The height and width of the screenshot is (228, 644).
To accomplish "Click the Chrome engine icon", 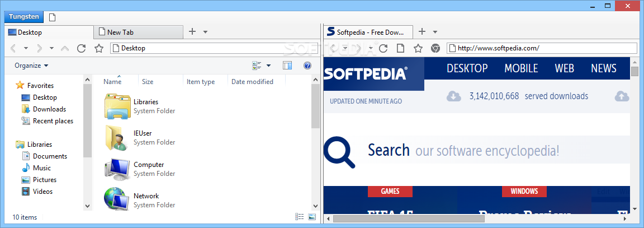I will pyautogui.click(x=435, y=49).
